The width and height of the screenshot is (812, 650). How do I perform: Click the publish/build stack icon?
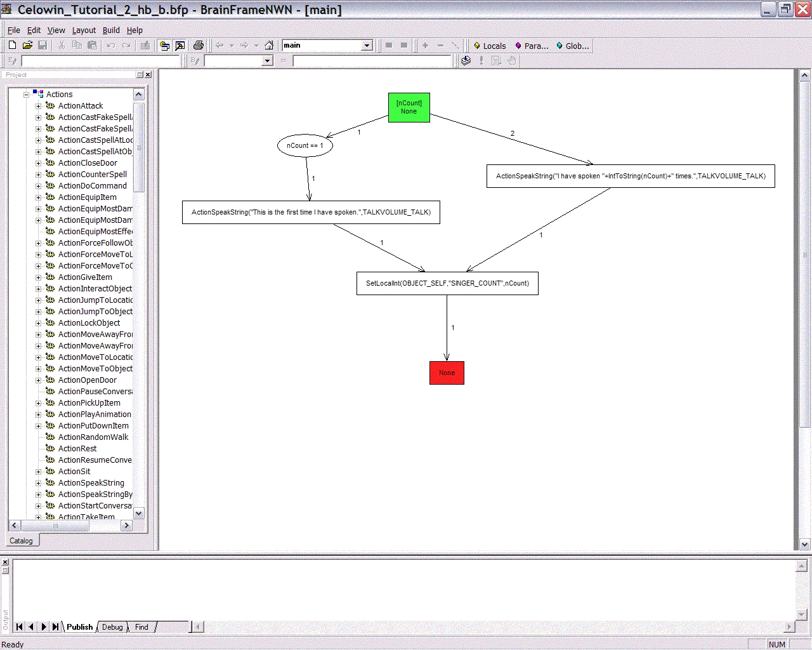[x=466, y=61]
